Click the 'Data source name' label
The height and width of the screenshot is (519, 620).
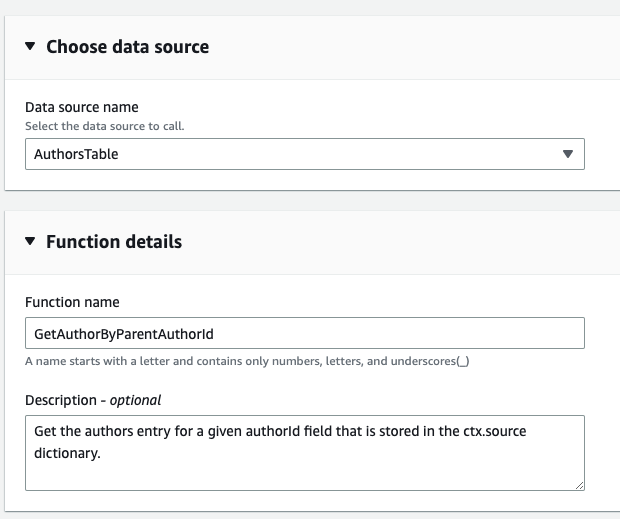click(82, 107)
